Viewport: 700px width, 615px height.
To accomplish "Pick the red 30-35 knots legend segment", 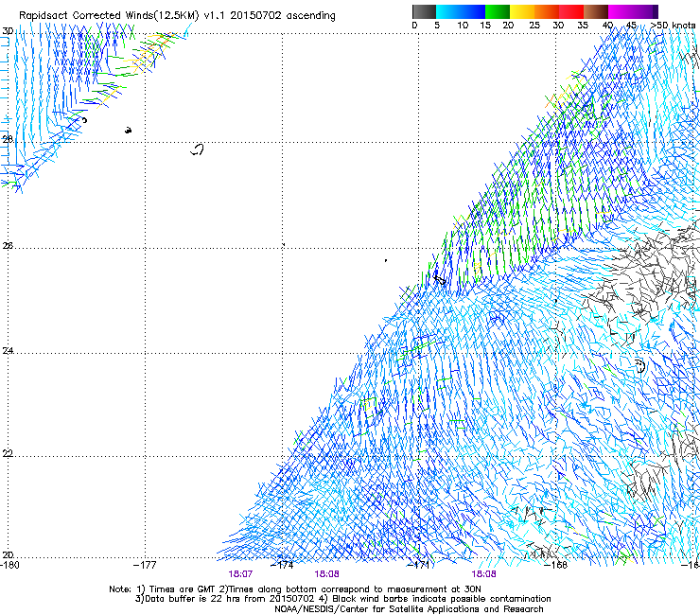I will pyautogui.click(x=571, y=11).
